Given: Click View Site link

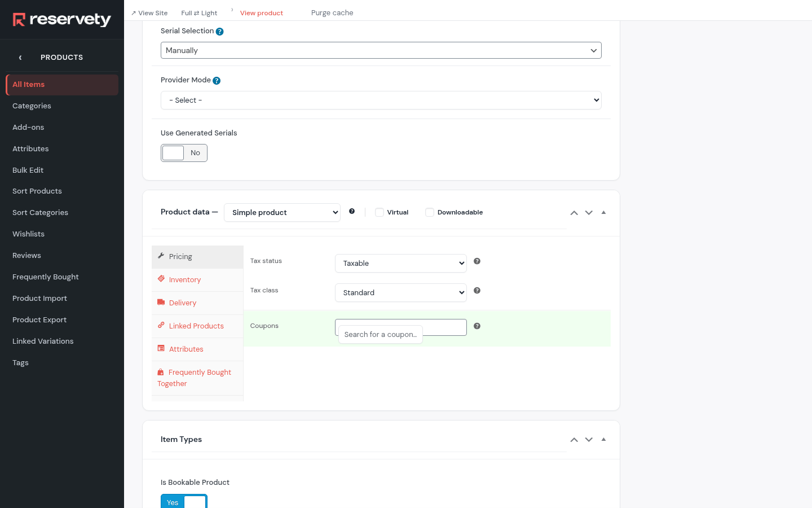Looking at the screenshot, I should click(149, 13).
